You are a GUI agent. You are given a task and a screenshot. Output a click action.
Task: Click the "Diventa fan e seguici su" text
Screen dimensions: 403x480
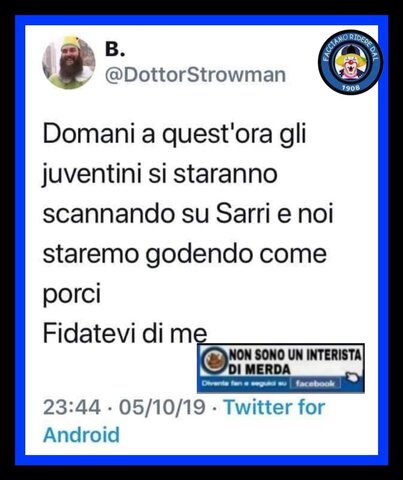pos(244,384)
